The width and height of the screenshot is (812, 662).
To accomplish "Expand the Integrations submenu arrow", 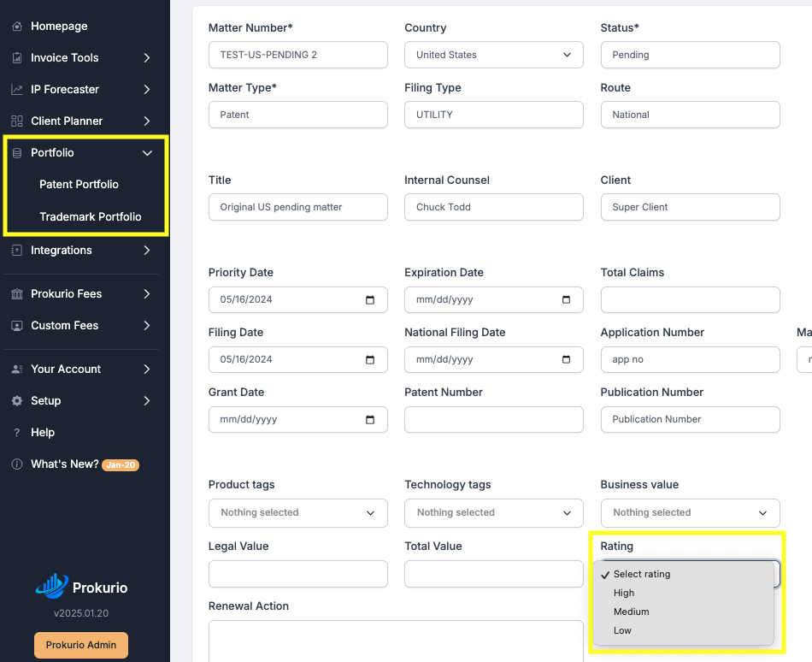I will (x=147, y=251).
